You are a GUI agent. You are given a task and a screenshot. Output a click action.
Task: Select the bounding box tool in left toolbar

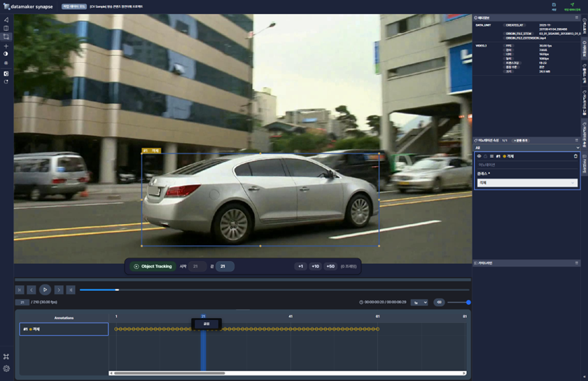point(6,36)
